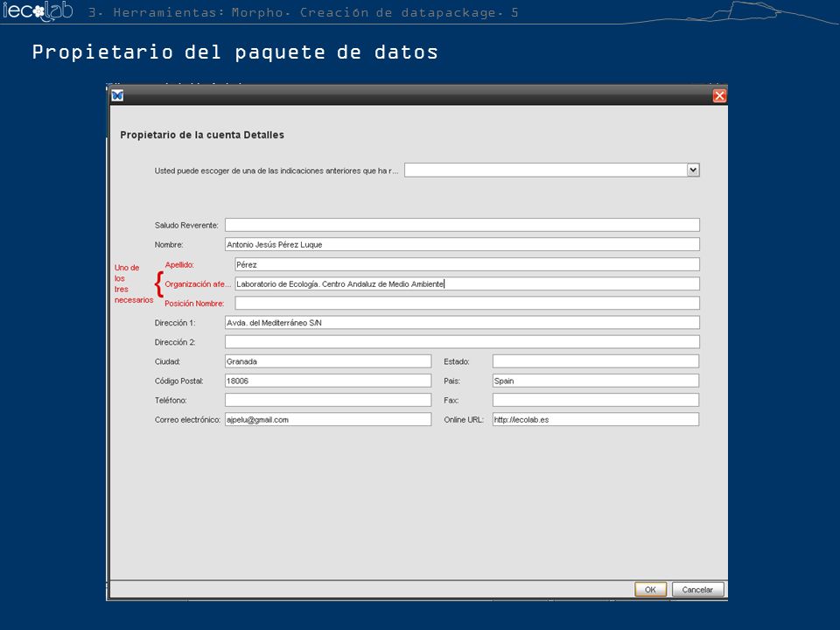The image size is (840, 630).
Task: Click the 'Saludo Reverente:' label
Action: click(186, 226)
